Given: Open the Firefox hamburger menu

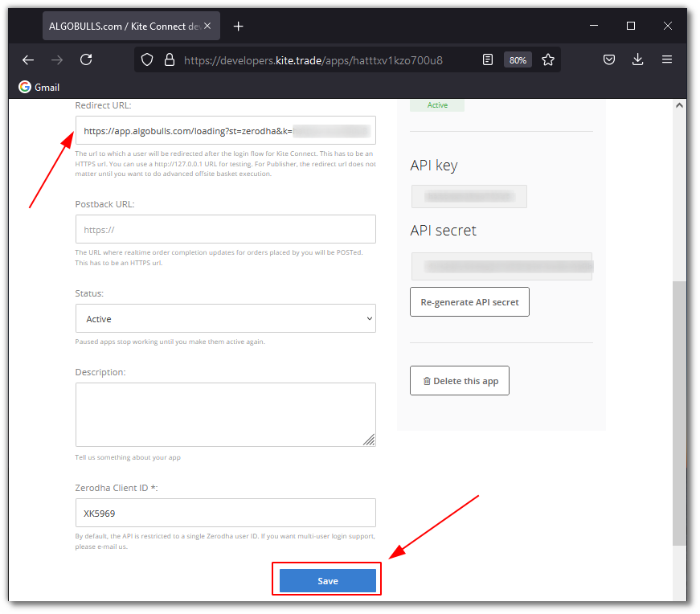Looking at the screenshot, I should click(x=667, y=59).
